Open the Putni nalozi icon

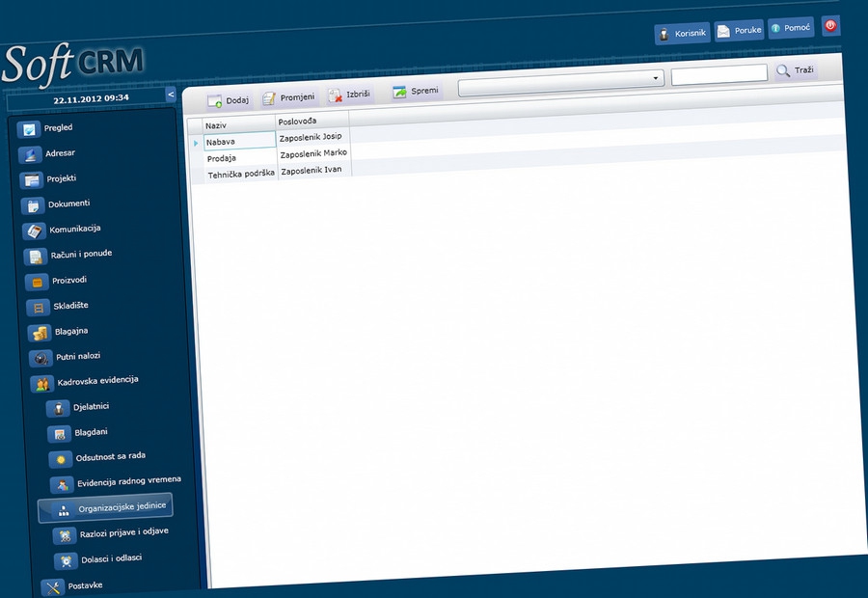(x=41, y=359)
